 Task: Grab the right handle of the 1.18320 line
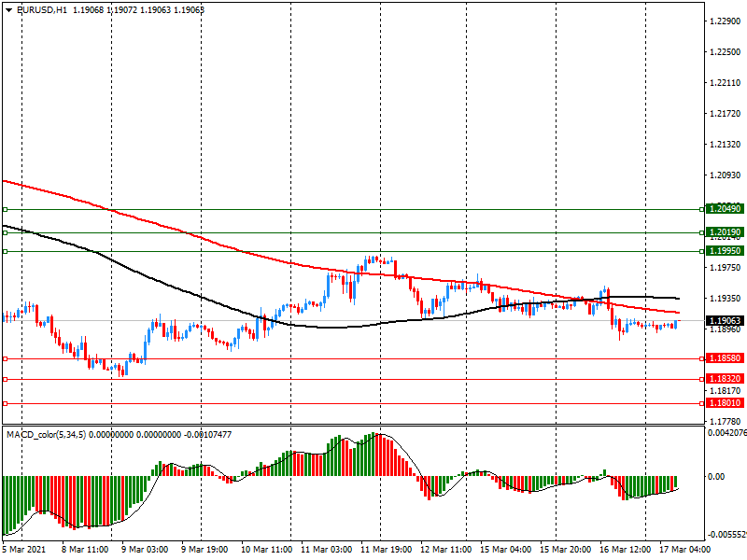702,380
